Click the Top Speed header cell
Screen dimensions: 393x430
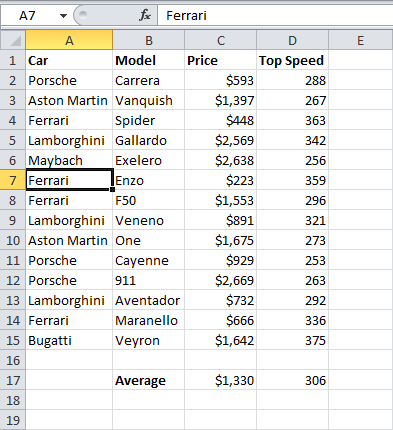[x=292, y=60]
